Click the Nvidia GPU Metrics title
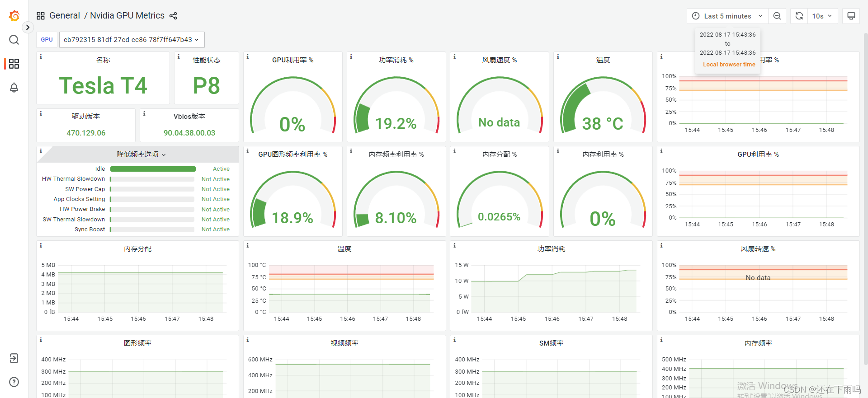The width and height of the screenshot is (868, 398). [127, 15]
